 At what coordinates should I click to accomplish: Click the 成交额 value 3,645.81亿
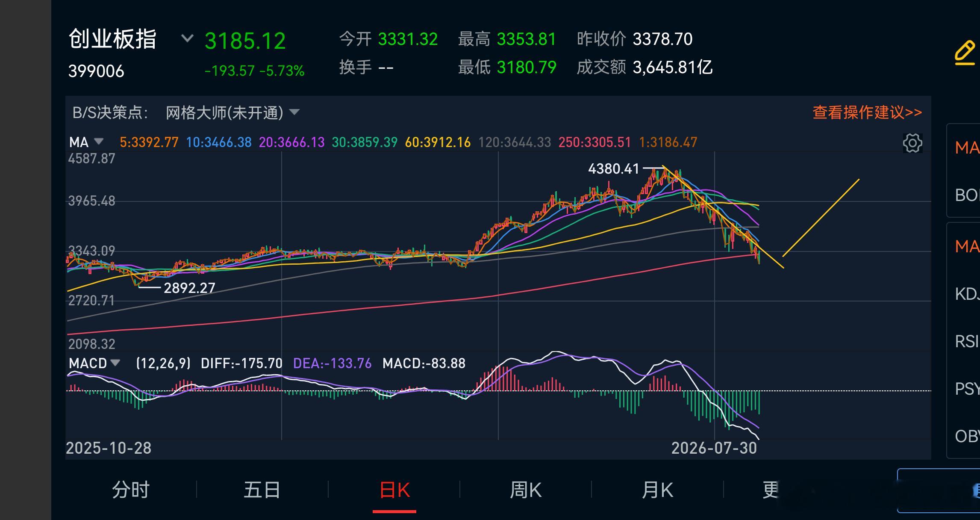[x=672, y=68]
